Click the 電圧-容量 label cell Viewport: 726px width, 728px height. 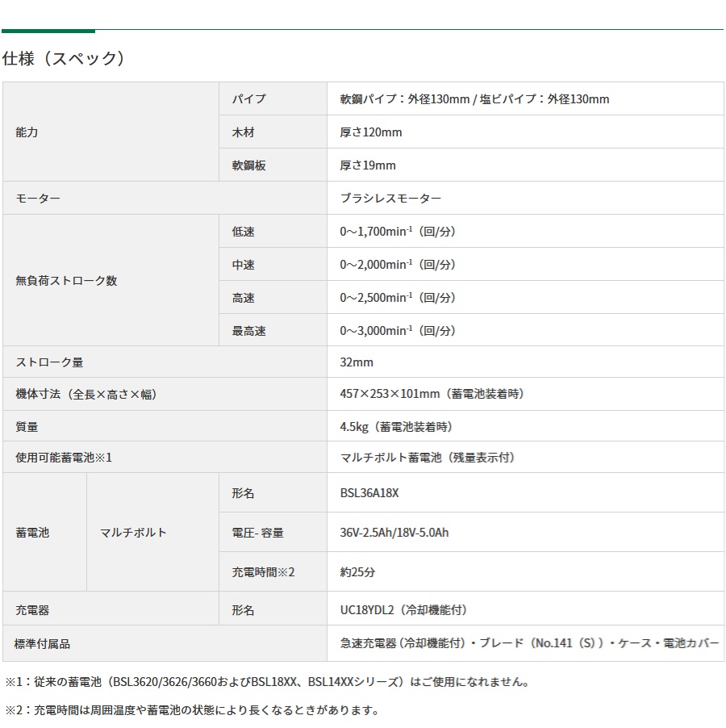(273, 532)
